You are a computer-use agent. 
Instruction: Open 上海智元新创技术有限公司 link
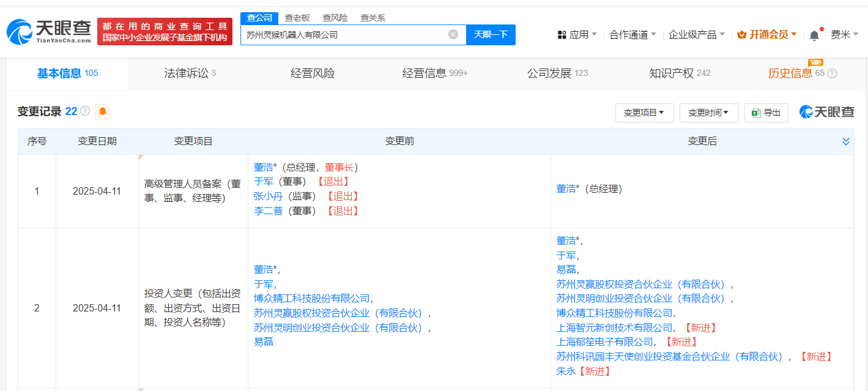[x=615, y=328]
